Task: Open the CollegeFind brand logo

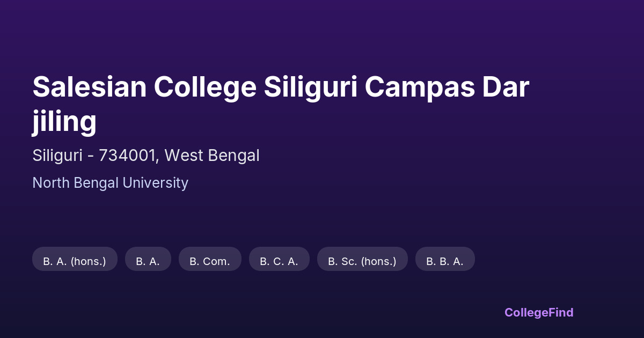Action: pyautogui.click(x=539, y=312)
